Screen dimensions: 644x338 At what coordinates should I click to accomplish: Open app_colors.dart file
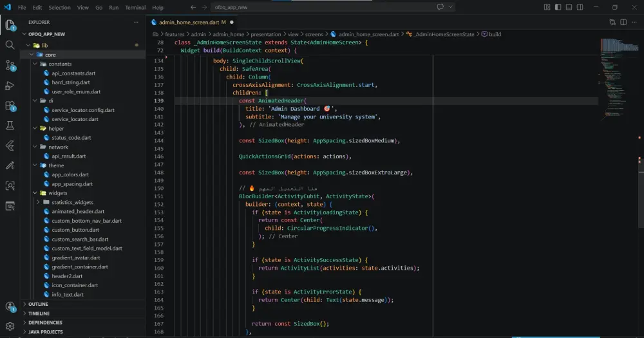click(x=70, y=174)
